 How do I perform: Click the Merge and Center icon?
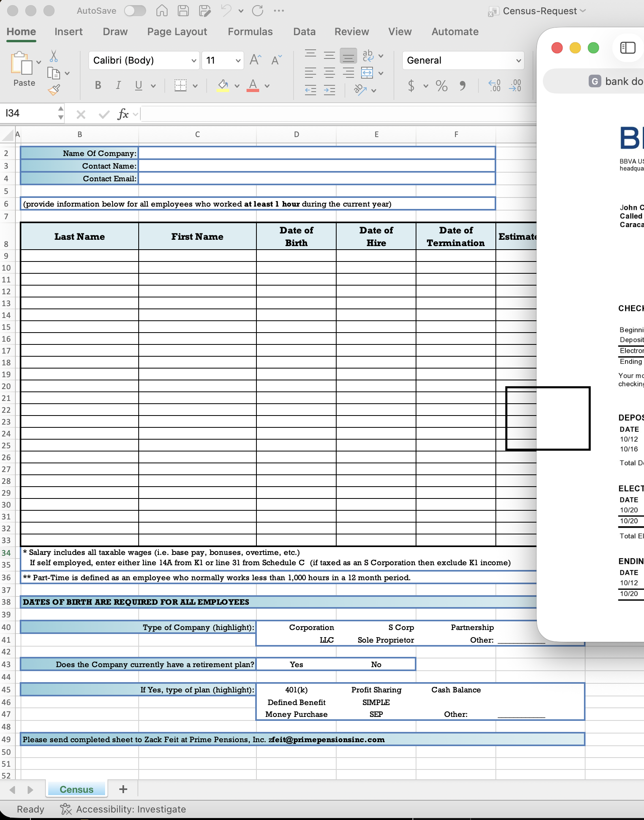[367, 73]
